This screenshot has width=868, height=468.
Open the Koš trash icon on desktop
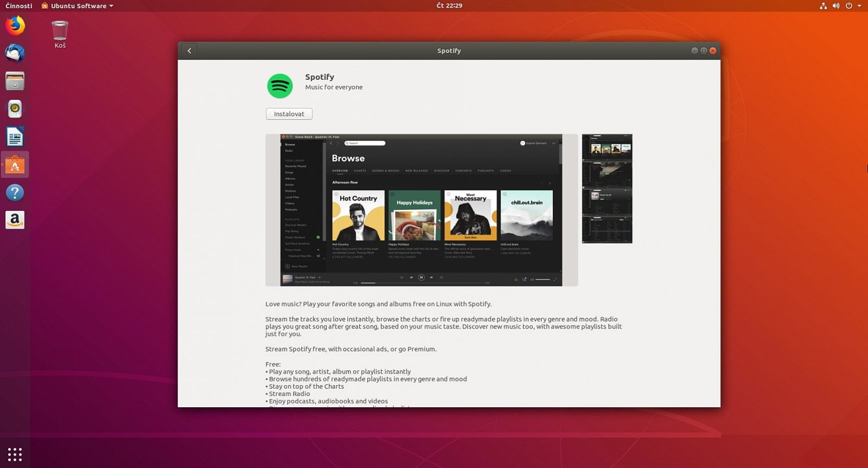60,34
